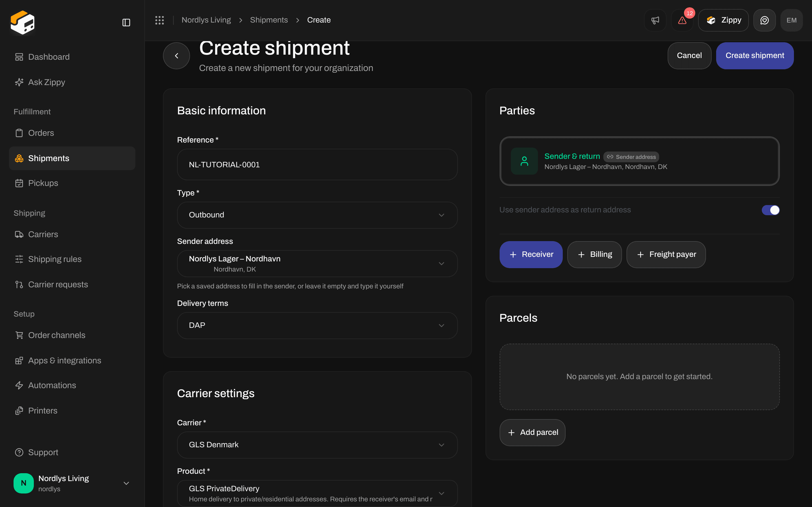
Task: Open alerts warning icon with badge
Action: click(682, 20)
